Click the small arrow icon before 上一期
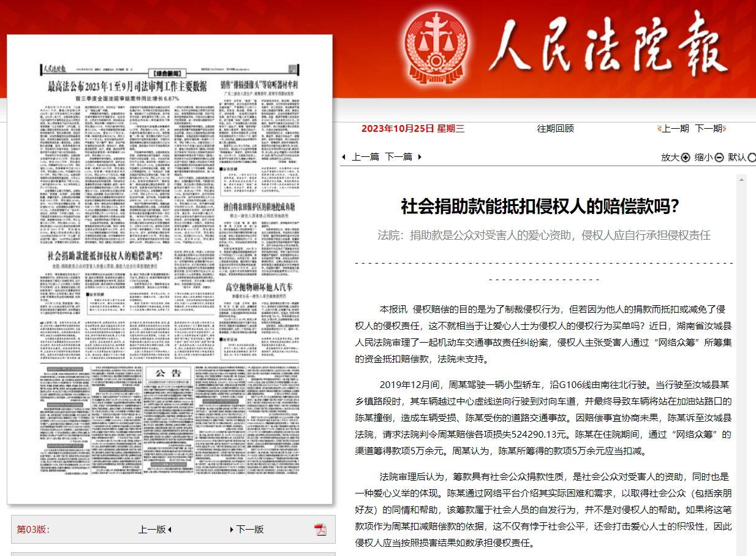The width and height of the screenshot is (756, 556). pyautogui.click(x=659, y=129)
